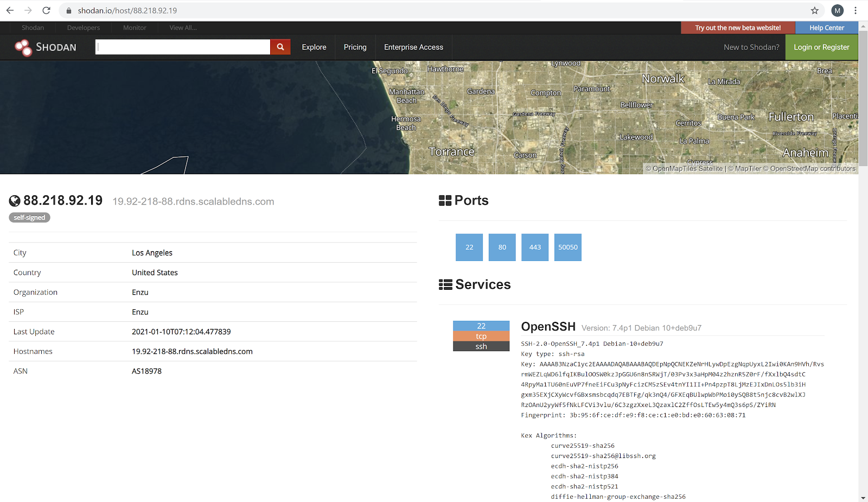Click the New to Shodan? link
This screenshot has height=502, width=868.
coord(751,47)
